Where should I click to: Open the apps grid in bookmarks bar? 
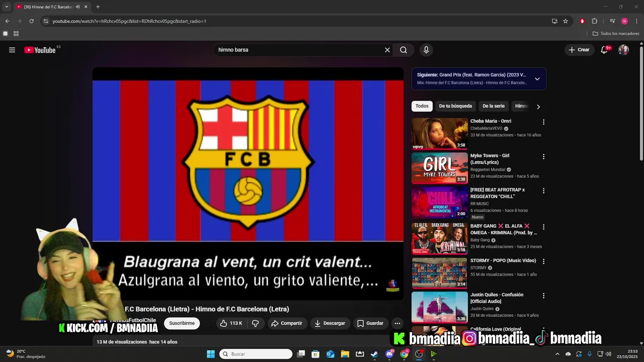(x=16, y=34)
